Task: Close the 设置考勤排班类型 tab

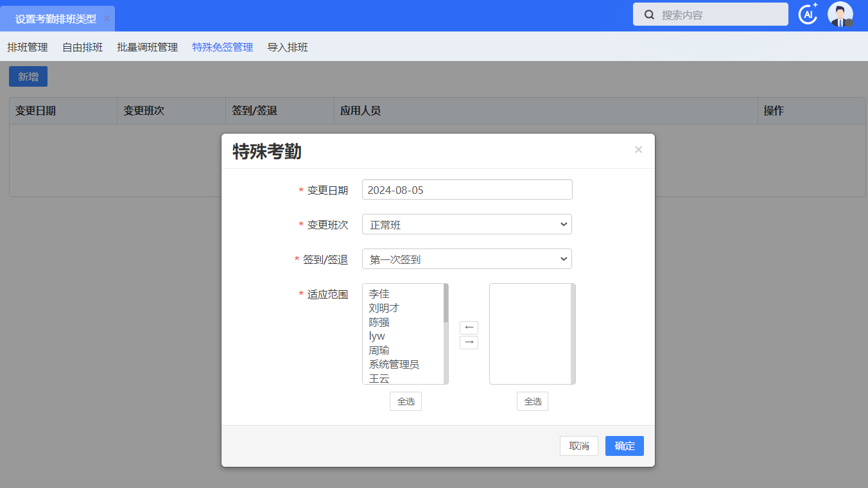Action: (x=107, y=19)
